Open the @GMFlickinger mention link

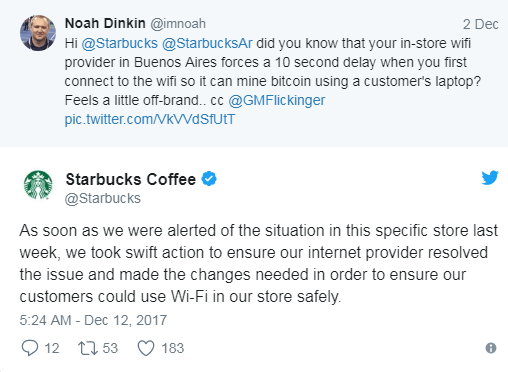tap(277, 100)
